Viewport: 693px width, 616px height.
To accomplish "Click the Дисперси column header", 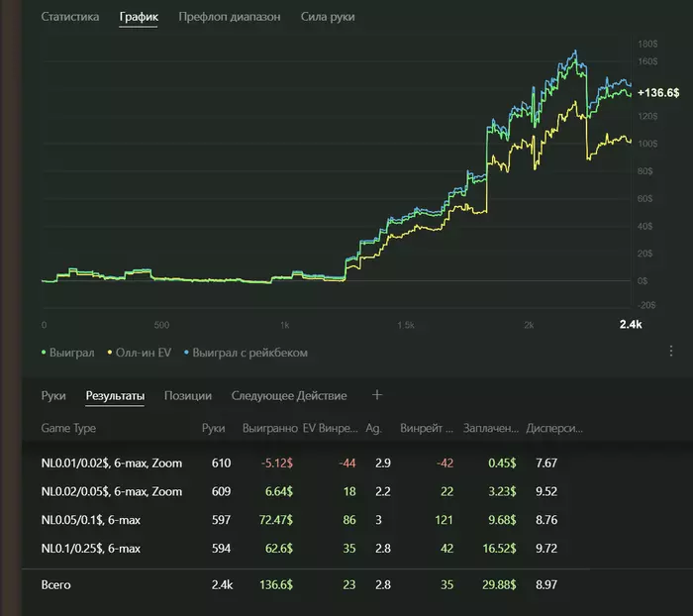I will [x=554, y=430].
